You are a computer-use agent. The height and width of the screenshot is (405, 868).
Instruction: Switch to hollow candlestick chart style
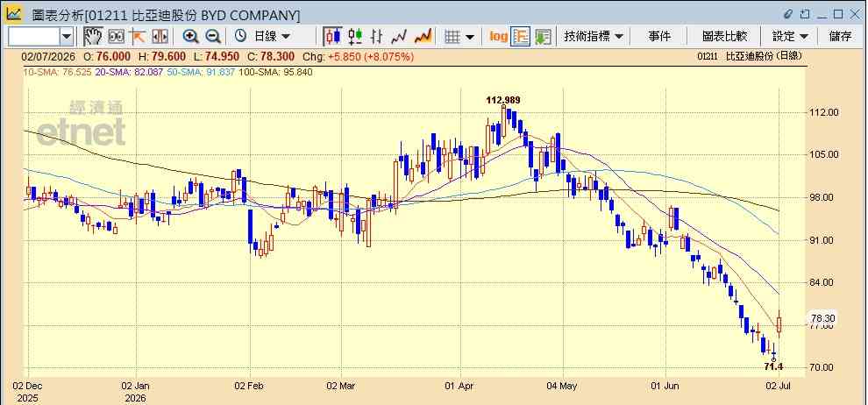[x=355, y=37]
